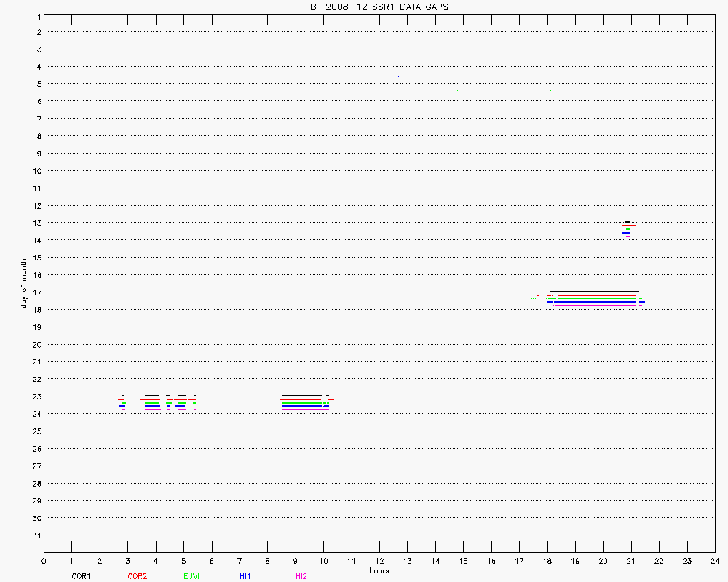728x582 pixels.
Task: Click the red COR2 legend label
Action: tap(137, 576)
